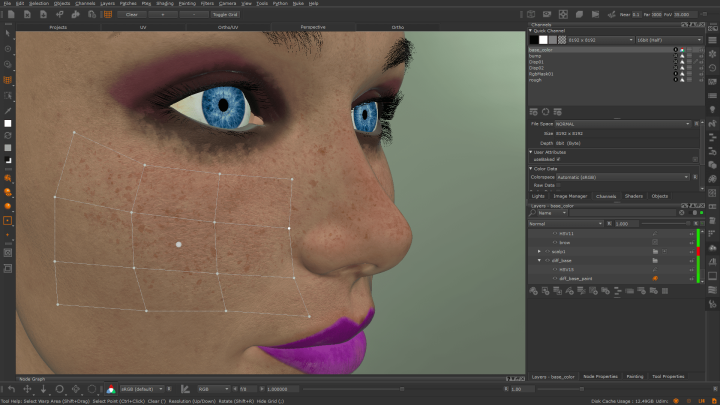Select the base_color channel
720x405 pixels.
coord(541,49)
